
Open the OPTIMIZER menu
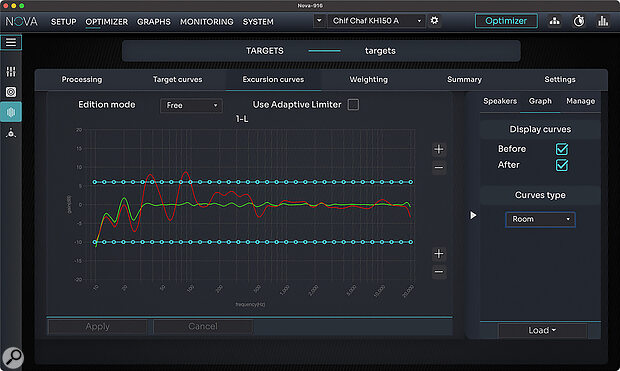click(x=107, y=22)
